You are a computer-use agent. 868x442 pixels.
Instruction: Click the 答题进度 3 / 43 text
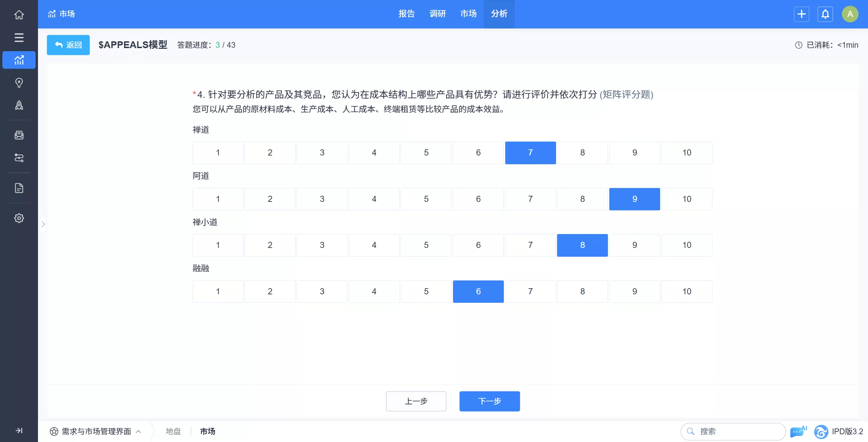click(206, 45)
